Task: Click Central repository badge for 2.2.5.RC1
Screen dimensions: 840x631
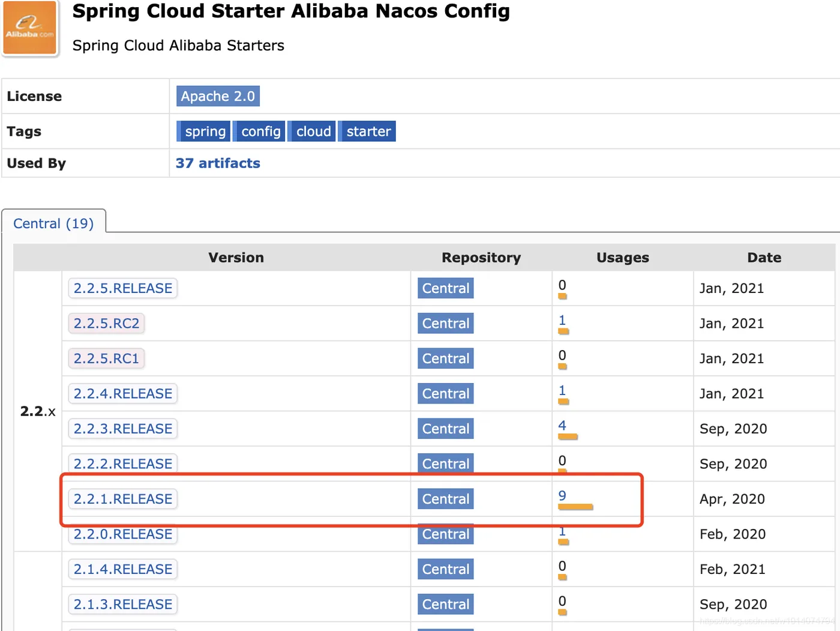Action: pyautogui.click(x=446, y=358)
